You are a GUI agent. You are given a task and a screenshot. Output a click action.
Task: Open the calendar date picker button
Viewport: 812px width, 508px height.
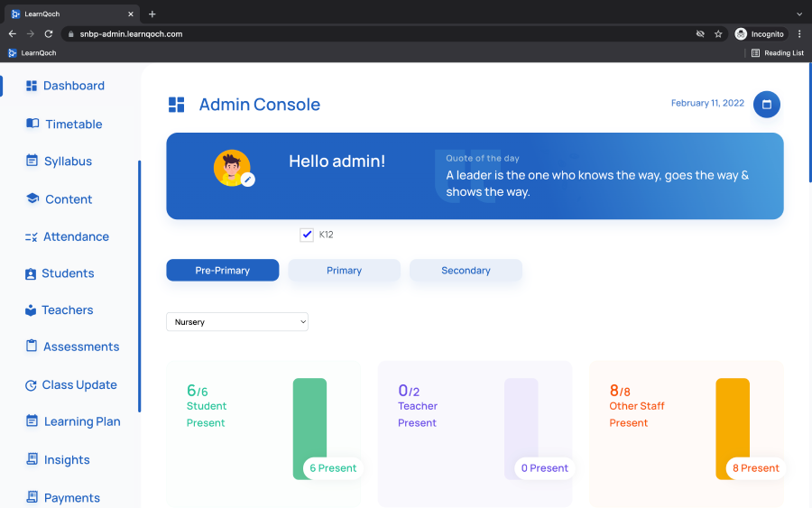pyautogui.click(x=766, y=105)
